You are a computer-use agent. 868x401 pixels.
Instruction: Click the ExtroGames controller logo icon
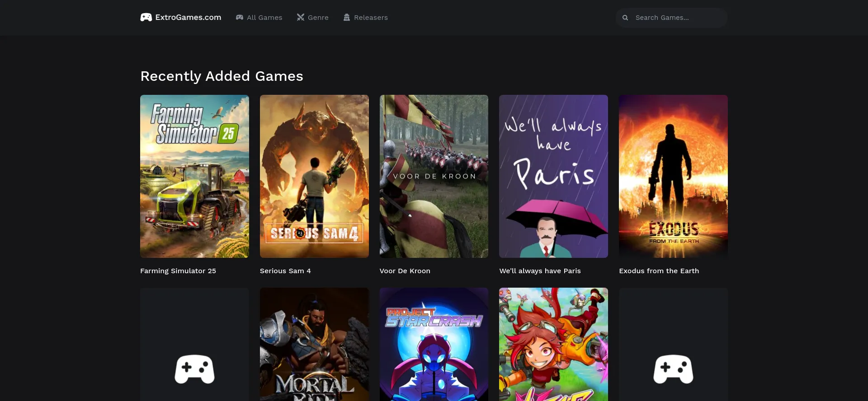tap(146, 17)
